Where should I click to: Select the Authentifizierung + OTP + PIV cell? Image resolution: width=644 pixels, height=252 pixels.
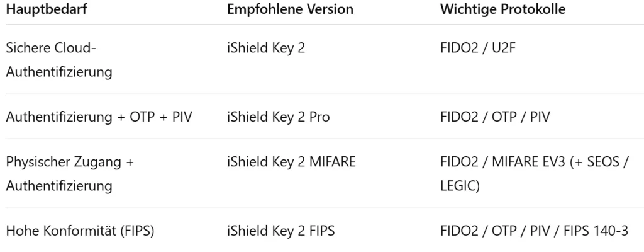99,117
